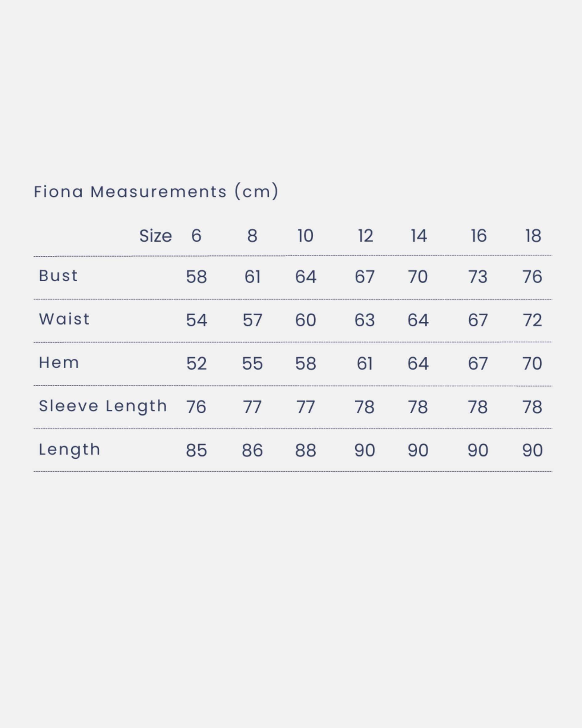The image size is (582, 728).
Task: Select Hem value 61 for size 12
Action: pos(365,364)
